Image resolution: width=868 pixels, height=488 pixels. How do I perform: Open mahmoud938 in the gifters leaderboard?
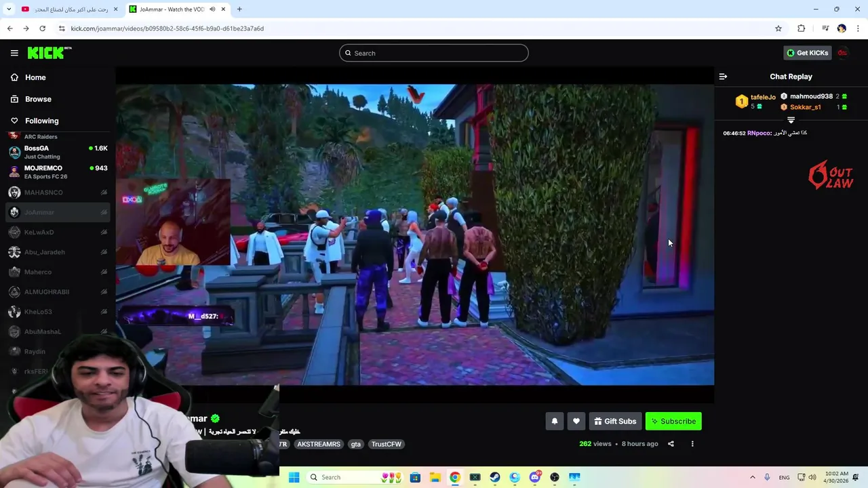click(x=811, y=96)
